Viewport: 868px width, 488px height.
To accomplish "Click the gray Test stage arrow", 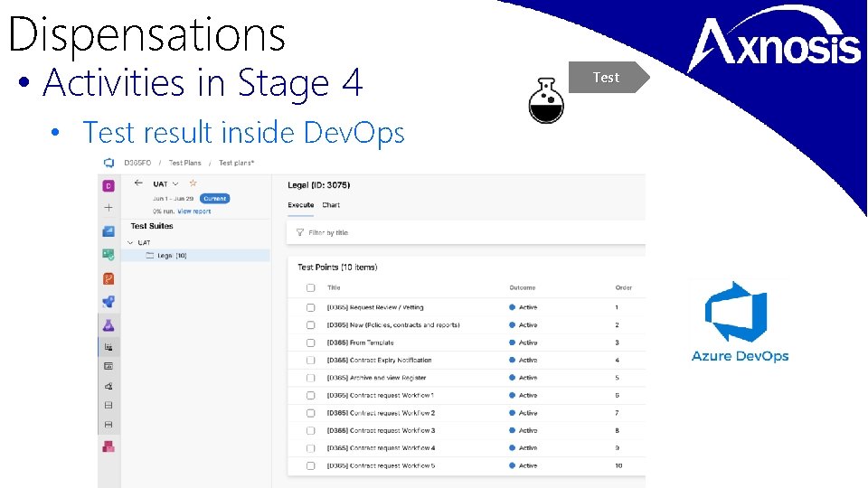I will [609, 78].
